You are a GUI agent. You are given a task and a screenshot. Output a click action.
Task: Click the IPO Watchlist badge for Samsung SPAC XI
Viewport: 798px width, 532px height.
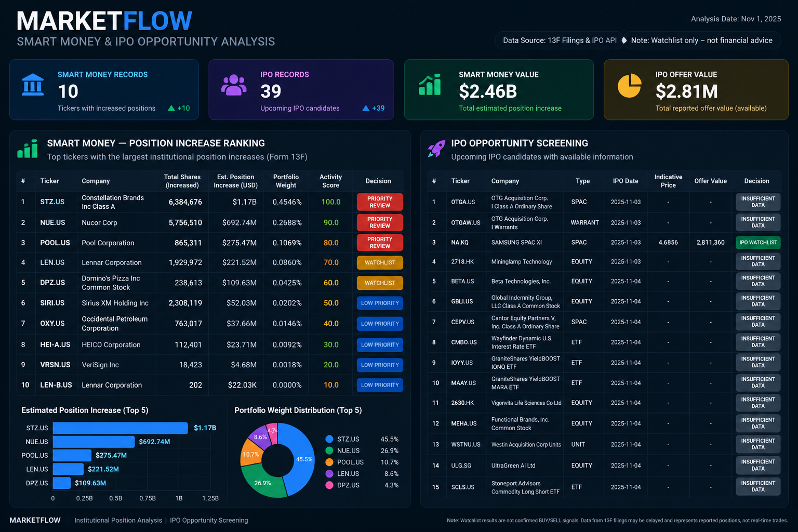point(758,243)
